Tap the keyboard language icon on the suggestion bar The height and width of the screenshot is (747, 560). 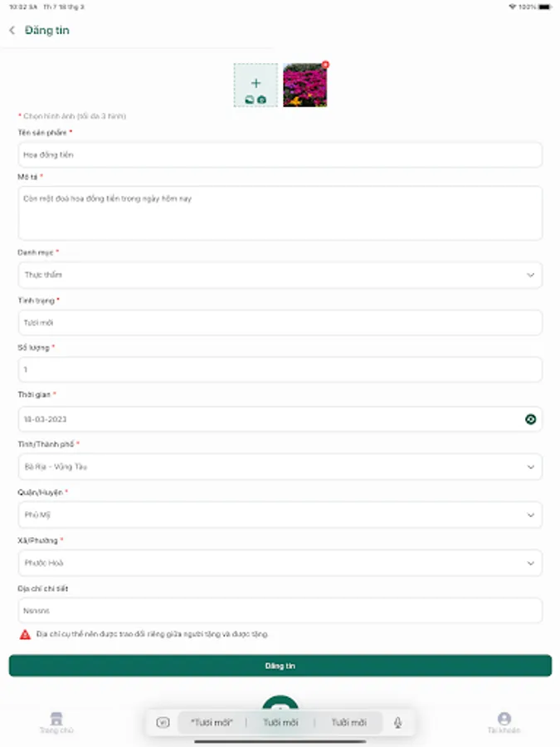tap(163, 723)
